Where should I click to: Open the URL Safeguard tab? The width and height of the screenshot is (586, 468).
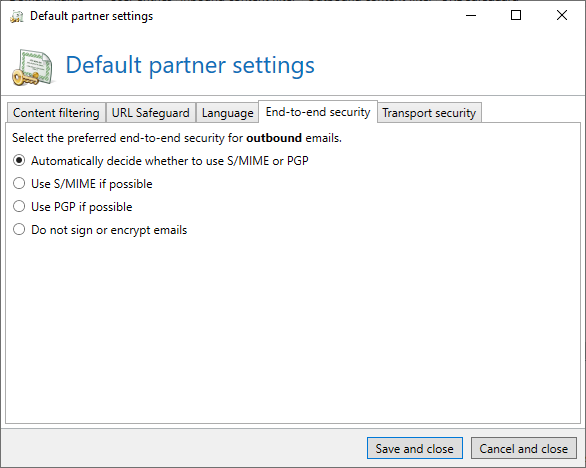tap(151, 113)
